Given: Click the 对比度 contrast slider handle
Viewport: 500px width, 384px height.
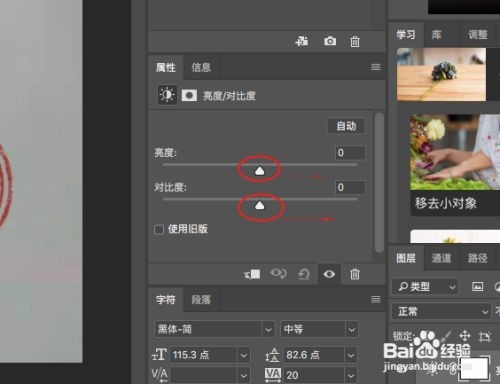Looking at the screenshot, I should click(x=259, y=205).
